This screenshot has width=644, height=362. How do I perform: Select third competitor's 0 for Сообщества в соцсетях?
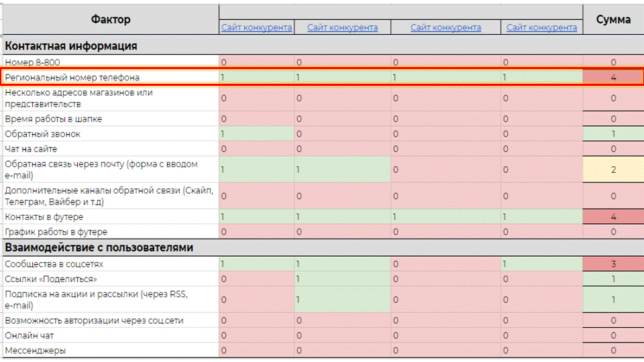pos(445,264)
